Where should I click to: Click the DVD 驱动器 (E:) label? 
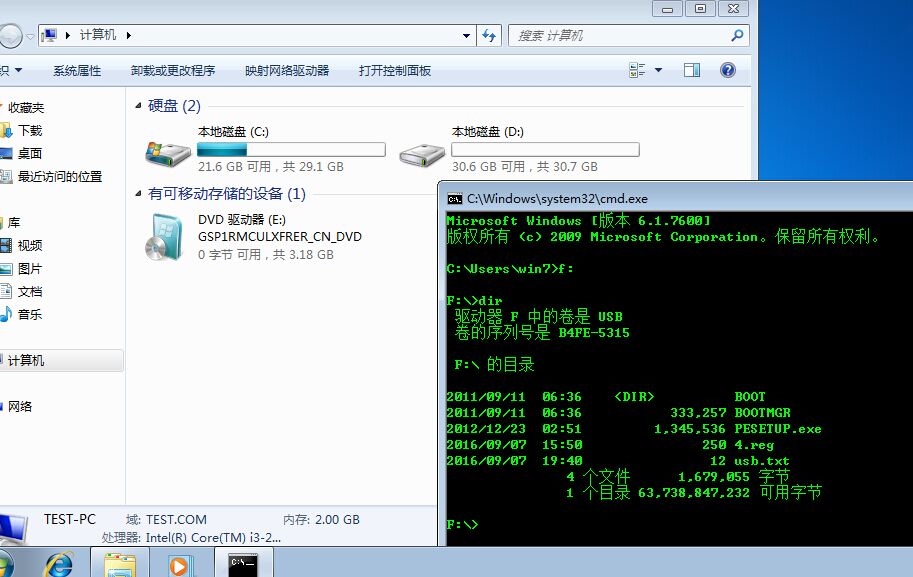click(242, 220)
